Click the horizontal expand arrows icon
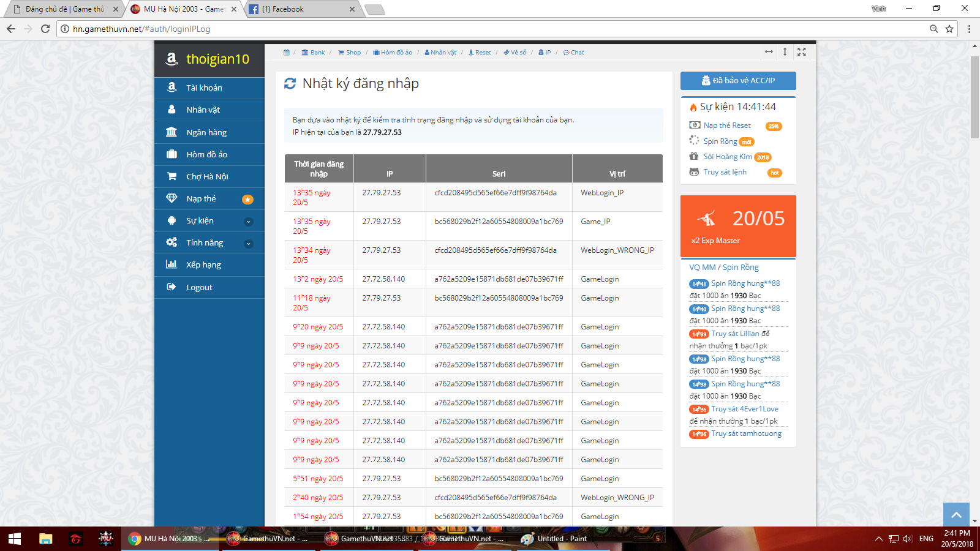980x551 pixels. pos(769,52)
